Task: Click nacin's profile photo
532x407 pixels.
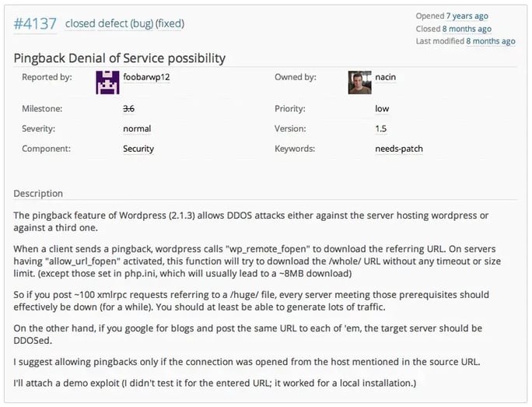Action: pyautogui.click(x=359, y=82)
